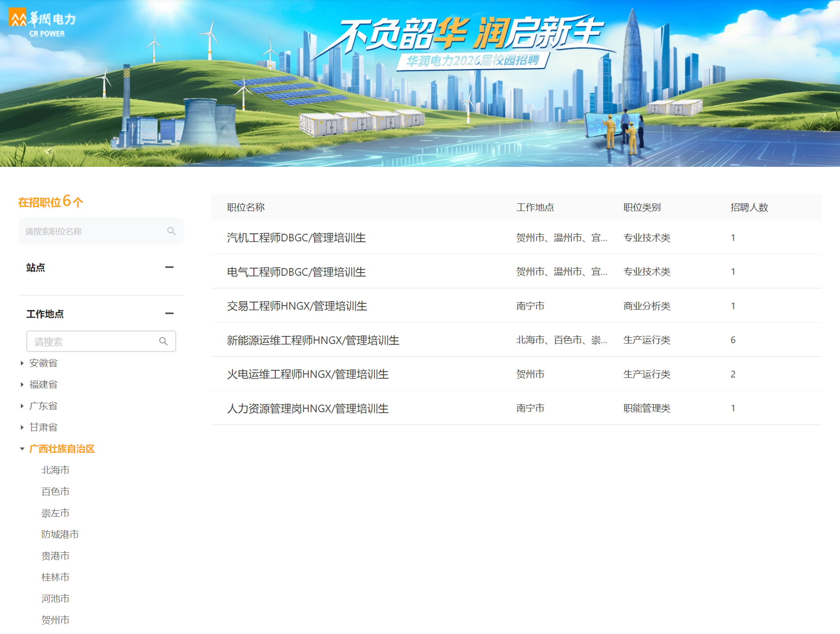The image size is (840, 634).
Task: Click the 招聘人数 column header
Action: [749, 207]
